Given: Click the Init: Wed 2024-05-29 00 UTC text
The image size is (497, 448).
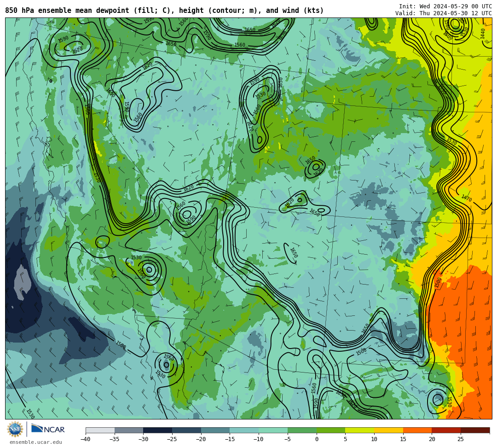Looking at the screenshot, I should pyautogui.click(x=445, y=6).
